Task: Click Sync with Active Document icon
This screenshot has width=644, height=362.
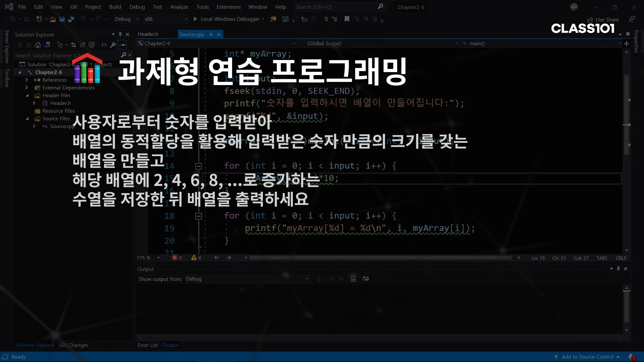Action: pyautogui.click(x=73, y=45)
